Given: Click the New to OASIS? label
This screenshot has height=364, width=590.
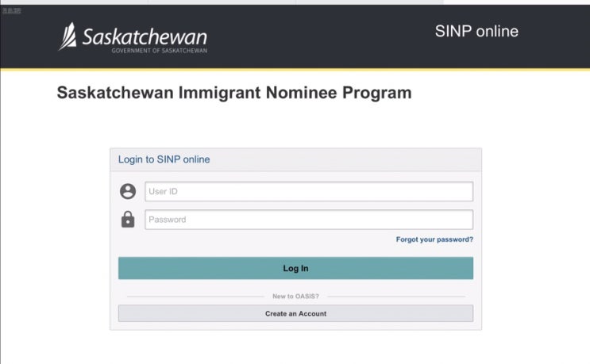Looking at the screenshot, I should [x=295, y=297].
